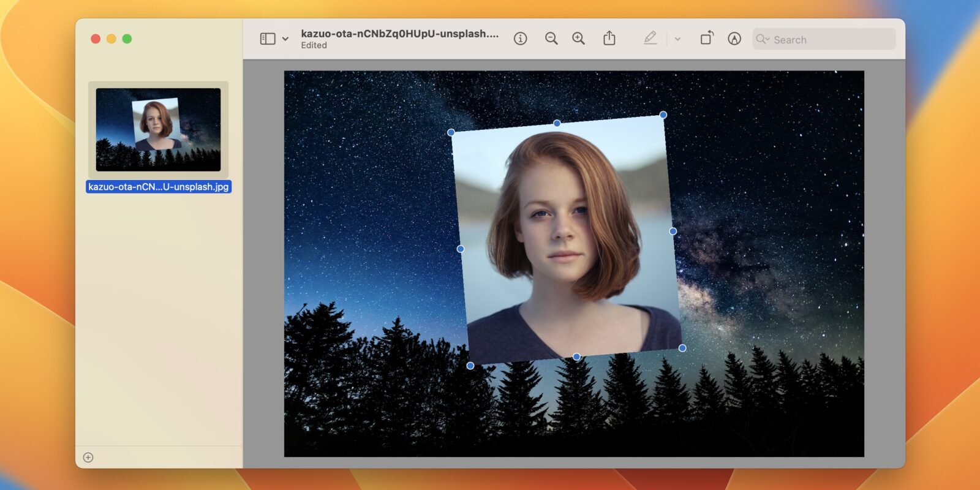This screenshot has height=490, width=980.
Task: Click the top-middle selection handle of portrait
Action: click(557, 123)
